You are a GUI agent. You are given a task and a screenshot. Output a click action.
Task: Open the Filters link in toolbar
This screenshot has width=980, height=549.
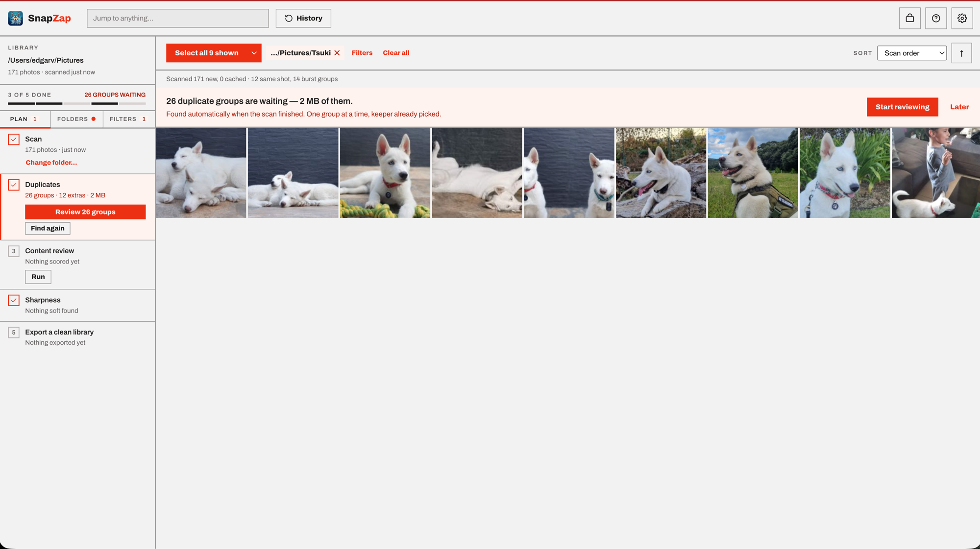[x=362, y=53]
